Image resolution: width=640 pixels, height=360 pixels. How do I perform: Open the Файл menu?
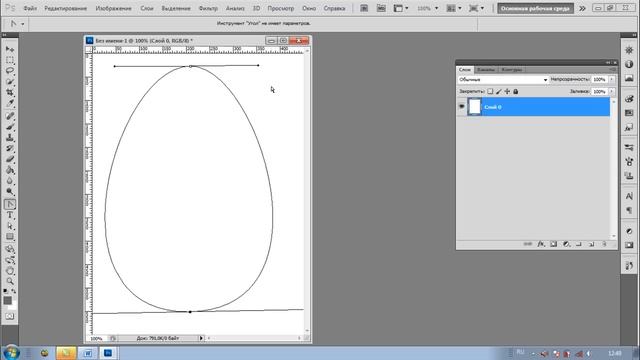[30, 8]
